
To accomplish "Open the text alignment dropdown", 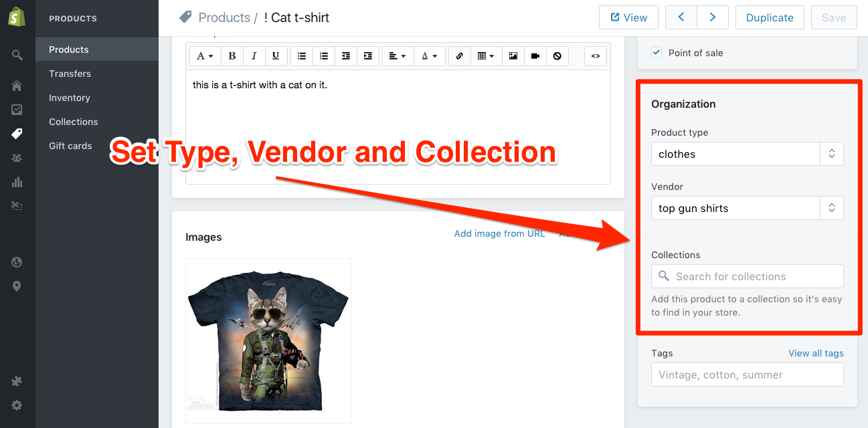I will tap(398, 56).
